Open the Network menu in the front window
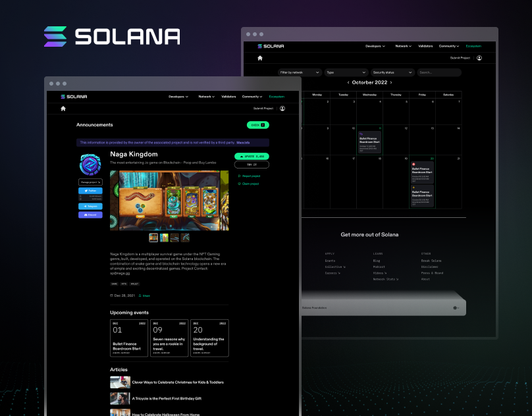Screen dimensions: 532x416 point(206,97)
